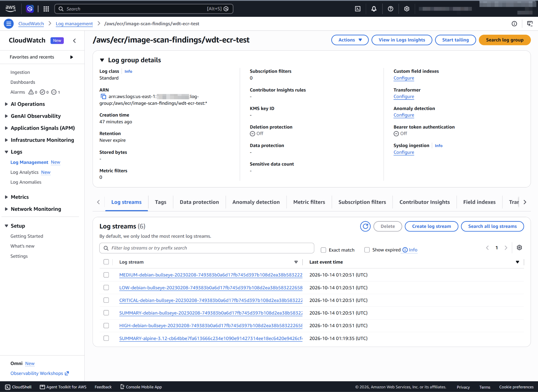Screen dimensions: 538x392
Task: Click Search log group button
Action: pos(505,40)
